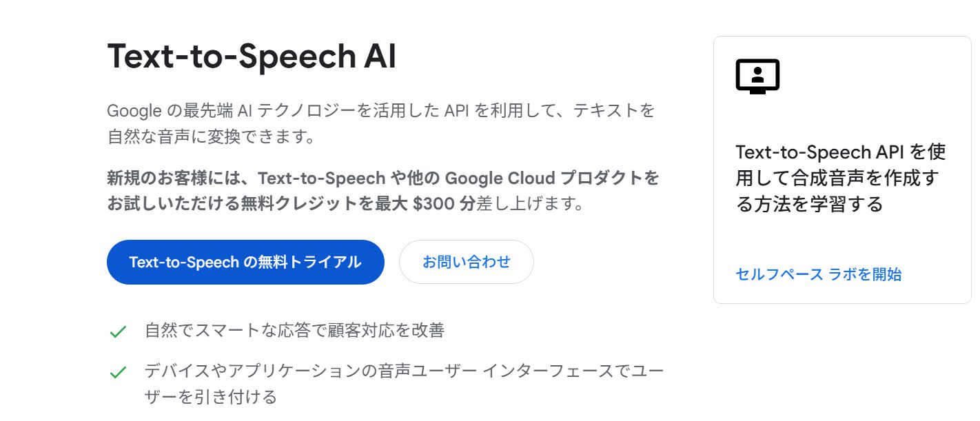Click the monitor with person icon
This screenshot has width=980, height=421.
pos(757,76)
